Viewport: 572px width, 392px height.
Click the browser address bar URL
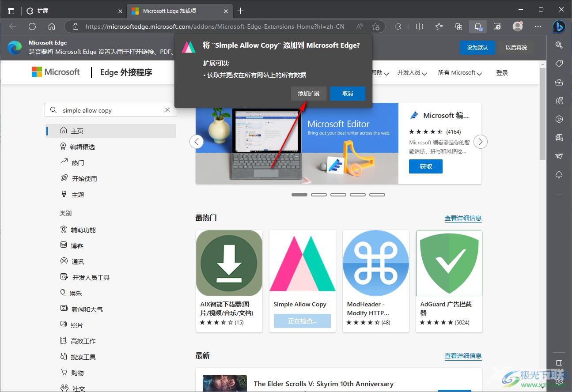(215, 26)
